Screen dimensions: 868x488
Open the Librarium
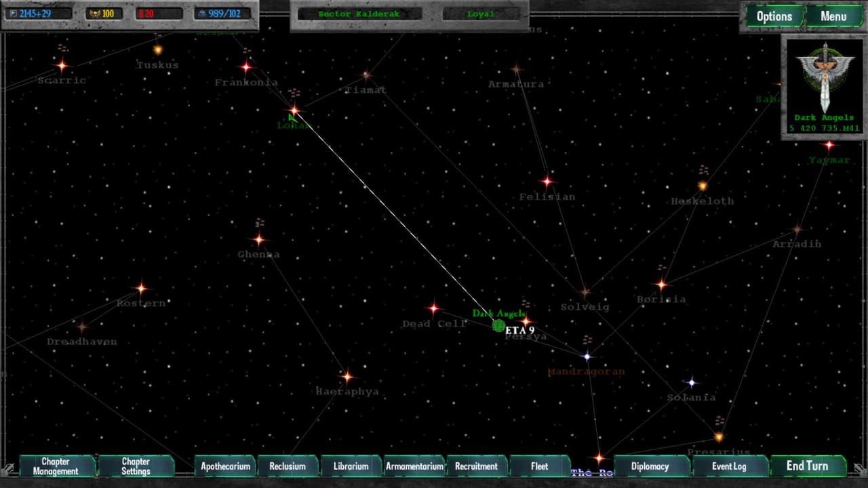(351, 466)
